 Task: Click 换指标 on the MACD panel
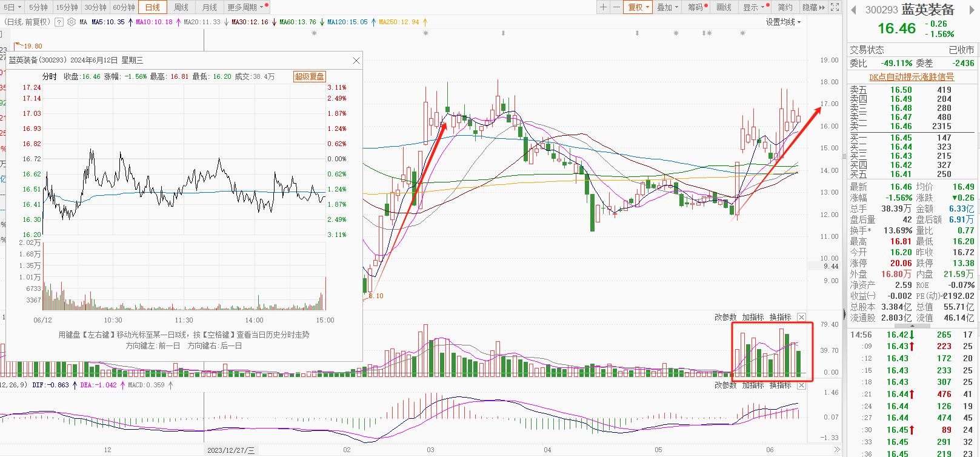point(780,385)
